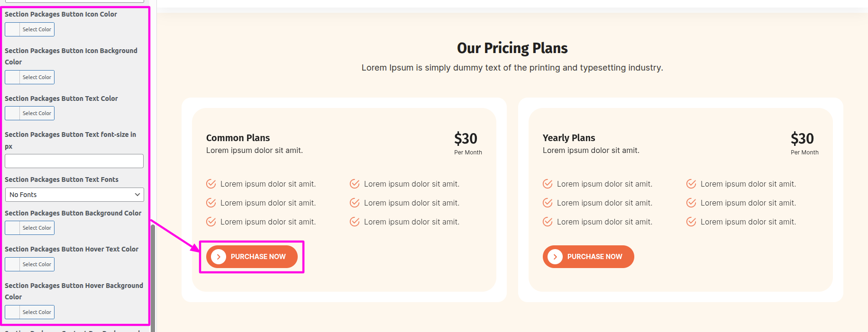Click bottom left checkmark in Yearly Plans
The image size is (868, 332).
tap(548, 222)
